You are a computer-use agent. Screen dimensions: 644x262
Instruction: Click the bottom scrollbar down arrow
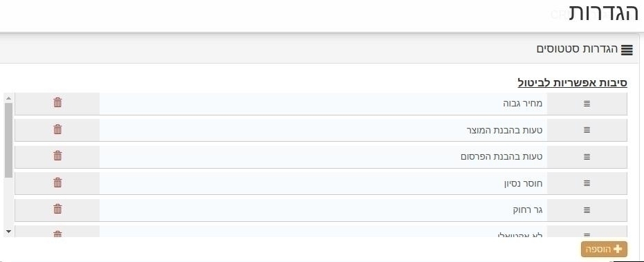click(8, 232)
